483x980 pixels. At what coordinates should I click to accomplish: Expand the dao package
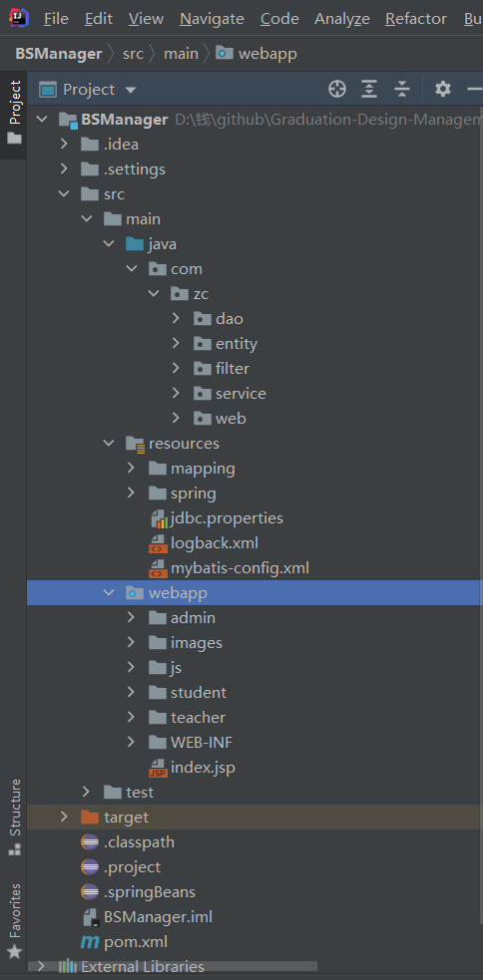[x=176, y=319]
